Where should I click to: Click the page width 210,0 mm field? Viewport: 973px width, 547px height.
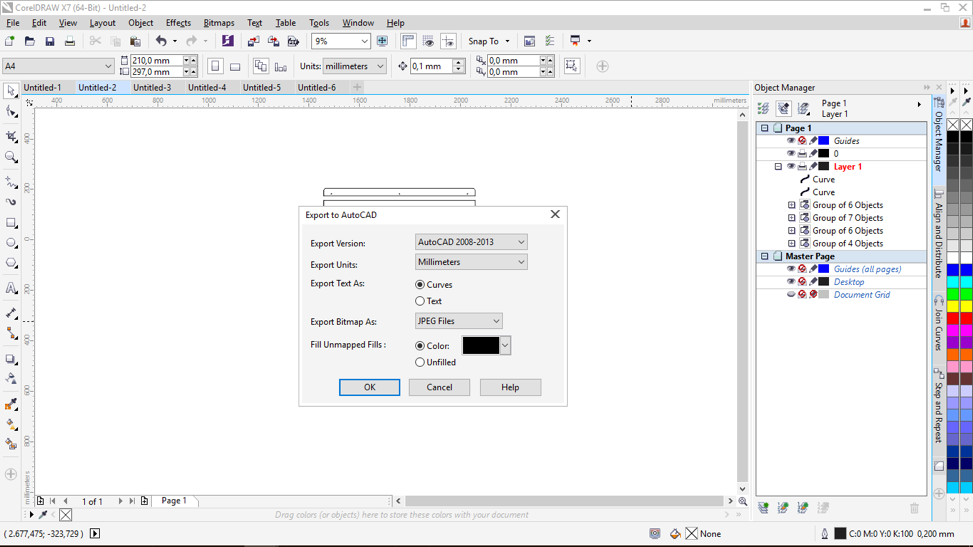click(x=156, y=60)
